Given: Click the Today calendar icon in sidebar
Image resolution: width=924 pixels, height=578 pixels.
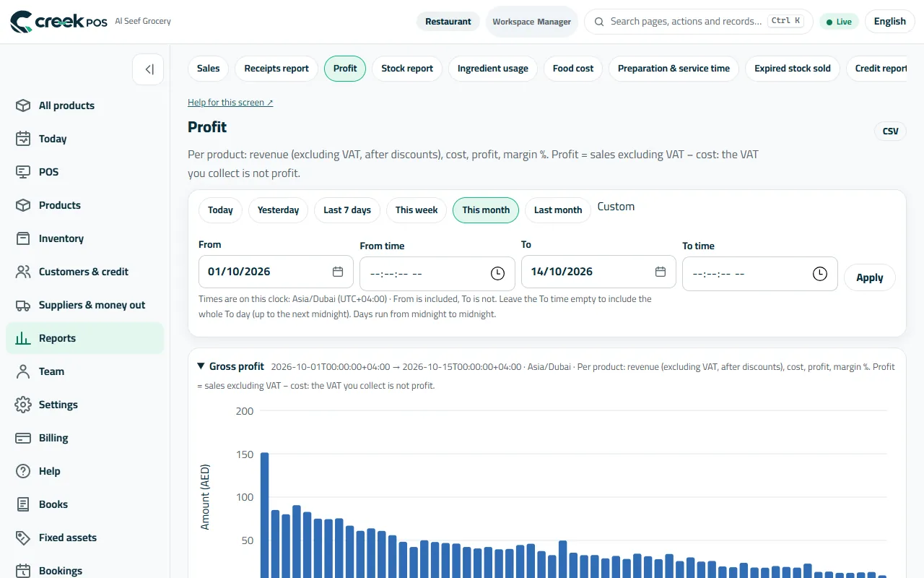Looking at the screenshot, I should [x=23, y=139].
